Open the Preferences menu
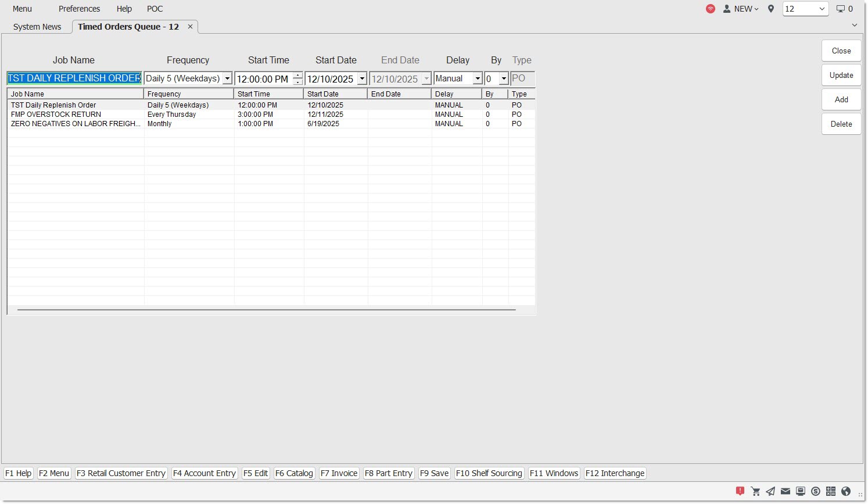 coord(79,9)
